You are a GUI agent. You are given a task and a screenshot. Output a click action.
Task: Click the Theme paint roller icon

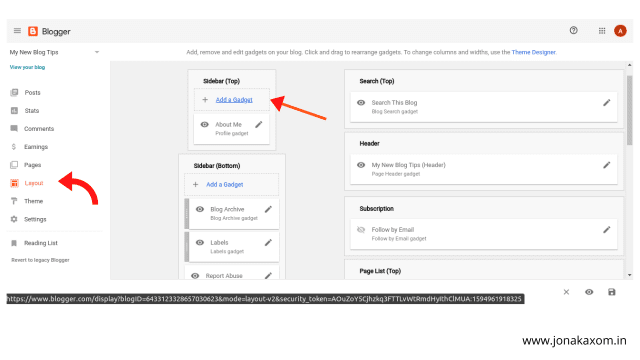pyautogui.click(x=14, y=201)
